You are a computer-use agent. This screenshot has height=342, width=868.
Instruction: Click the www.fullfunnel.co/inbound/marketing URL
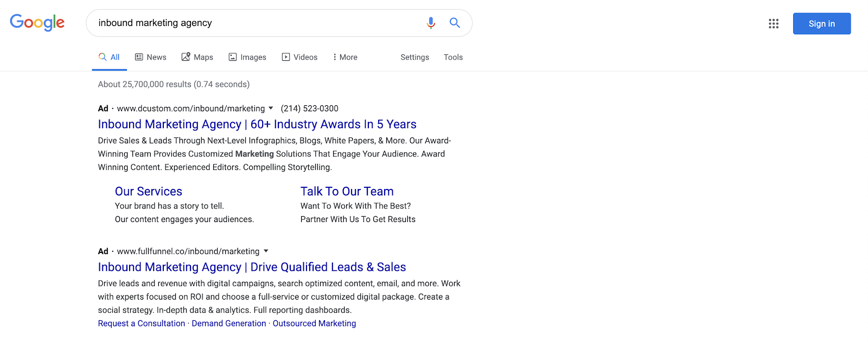(x=188, y=251)
